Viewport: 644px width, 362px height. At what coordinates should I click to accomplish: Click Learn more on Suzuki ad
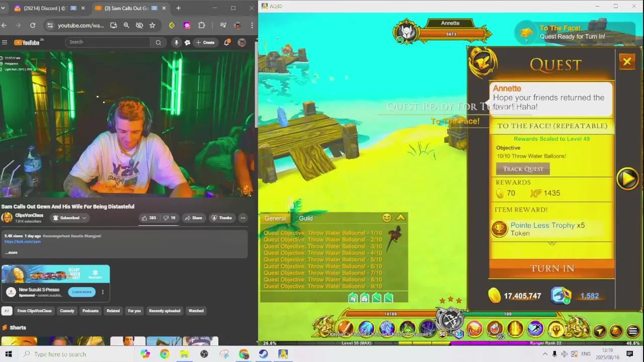pos(82,292)
